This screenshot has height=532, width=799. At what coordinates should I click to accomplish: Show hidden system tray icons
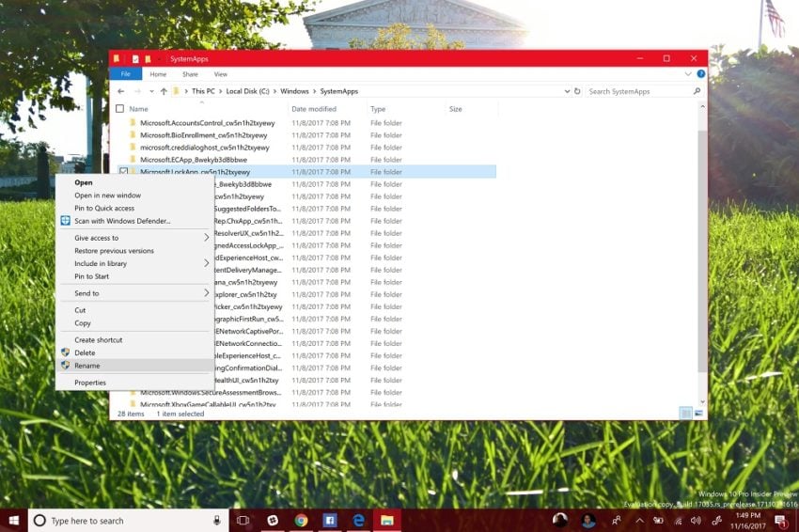point(639,521)
